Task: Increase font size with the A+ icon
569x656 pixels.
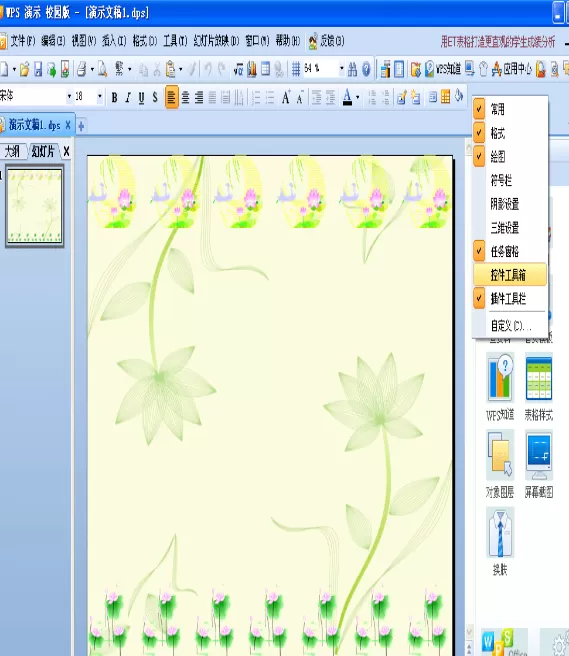Action: (286, 97)
